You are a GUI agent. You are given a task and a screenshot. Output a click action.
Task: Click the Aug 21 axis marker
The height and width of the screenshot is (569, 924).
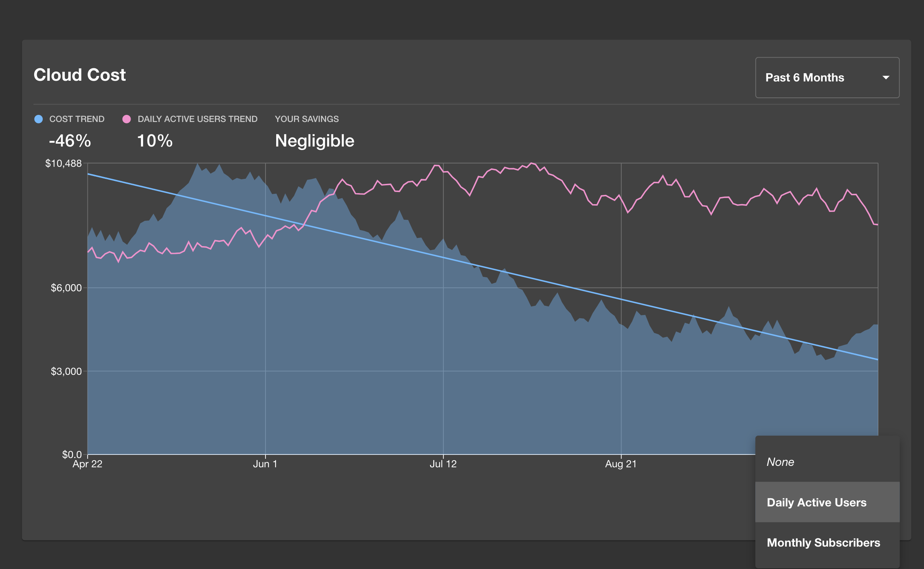[620, 464]
